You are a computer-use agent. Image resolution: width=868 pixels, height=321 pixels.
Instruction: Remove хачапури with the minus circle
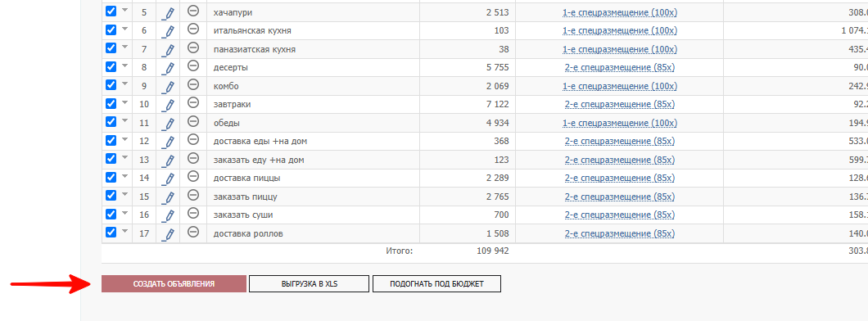click(193, 11)
